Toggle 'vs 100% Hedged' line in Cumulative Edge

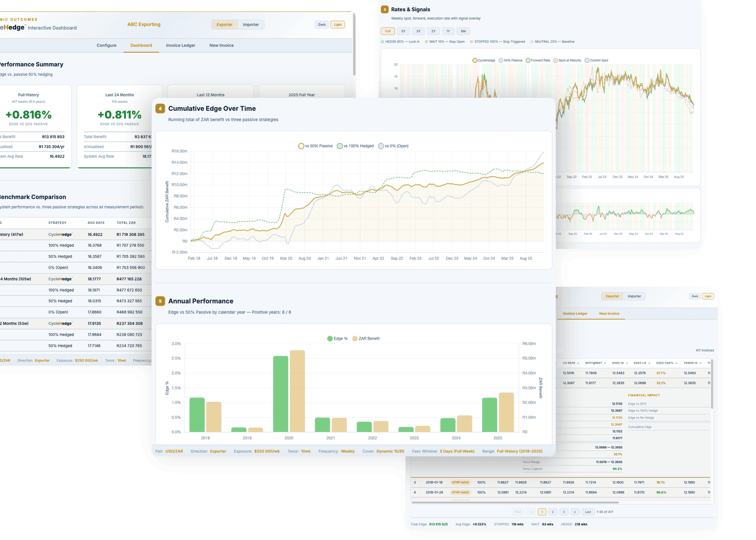pos(355,146)
